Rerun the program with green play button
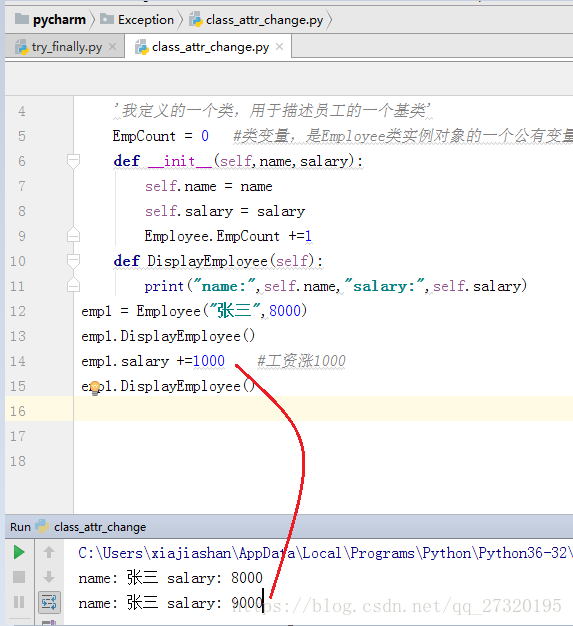The width and height of the screenshot is (573, 626). pyautogui.click(x=19, y=553)
